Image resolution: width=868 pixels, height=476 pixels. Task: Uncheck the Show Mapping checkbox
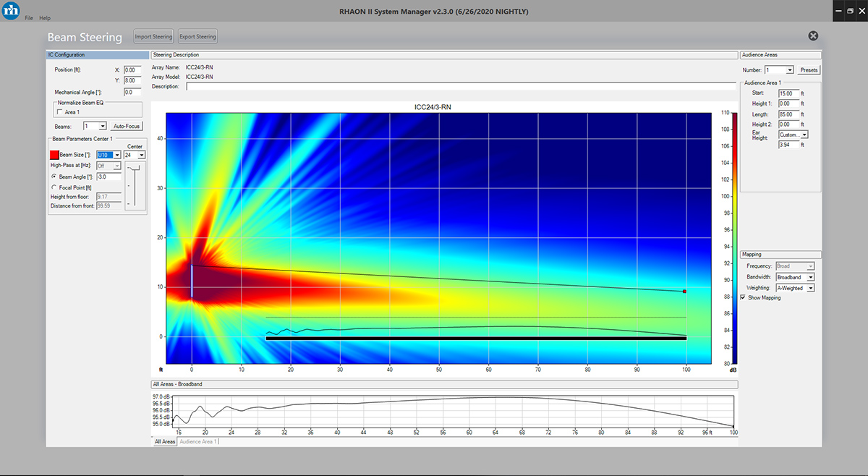(x=743, y=297)
